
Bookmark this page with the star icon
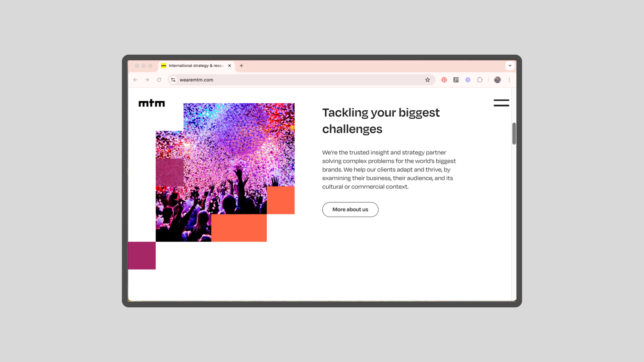click(427, 80)
